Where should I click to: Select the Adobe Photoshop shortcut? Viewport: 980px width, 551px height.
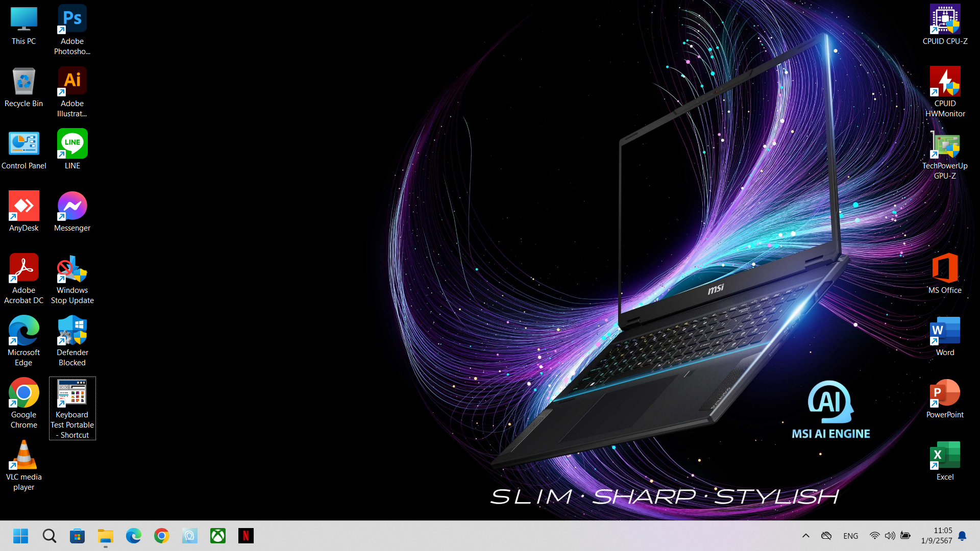click(x=72, y=30)
